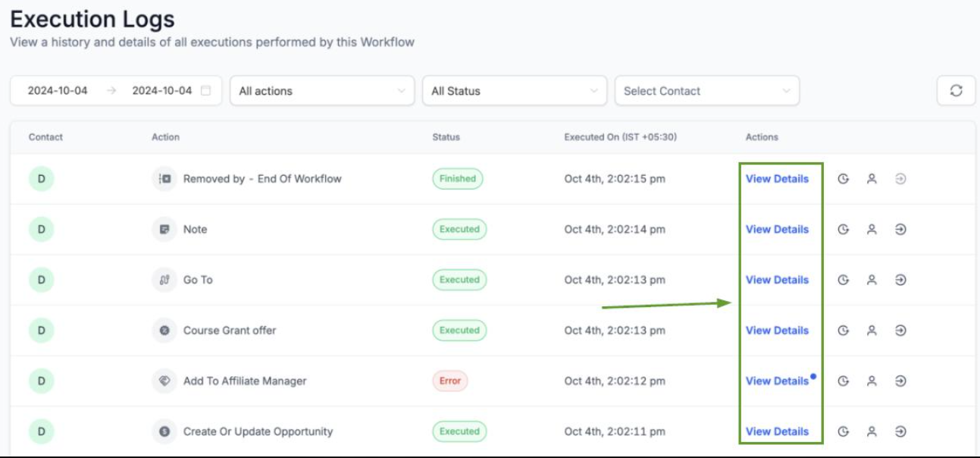This screenshot has height=458, width=980.
Task: Click the Executed badge in the Note row
Action: (459, 229)
